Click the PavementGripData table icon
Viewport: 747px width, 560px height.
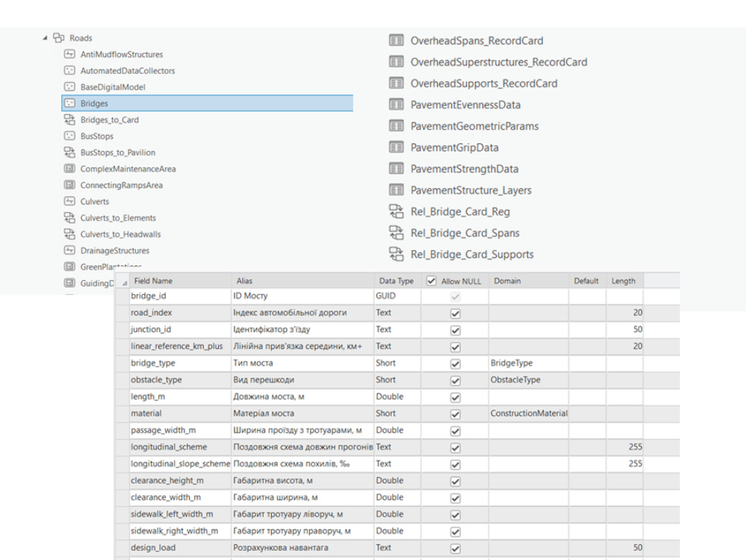397,147
